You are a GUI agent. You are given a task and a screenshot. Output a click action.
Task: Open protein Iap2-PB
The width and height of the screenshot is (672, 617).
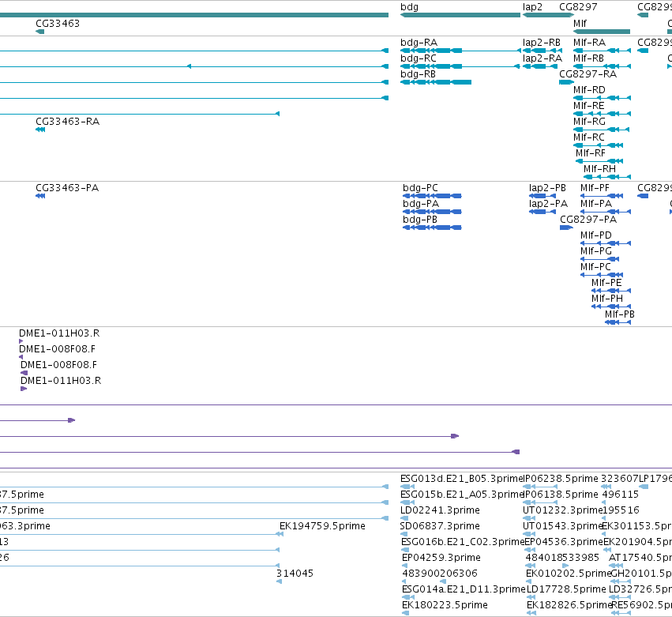pyautogui.click(x=547, y=188)
